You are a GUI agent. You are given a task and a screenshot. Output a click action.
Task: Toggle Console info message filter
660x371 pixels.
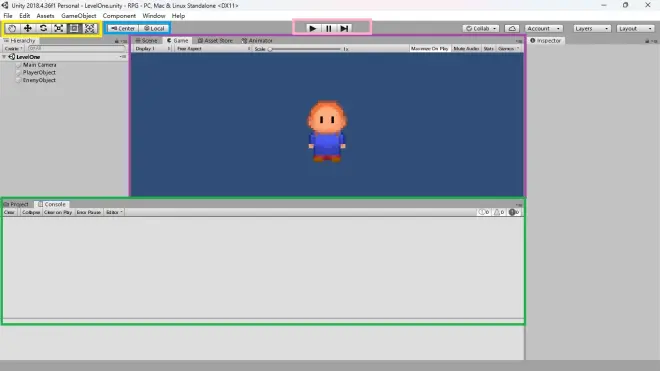pos(484,212)
